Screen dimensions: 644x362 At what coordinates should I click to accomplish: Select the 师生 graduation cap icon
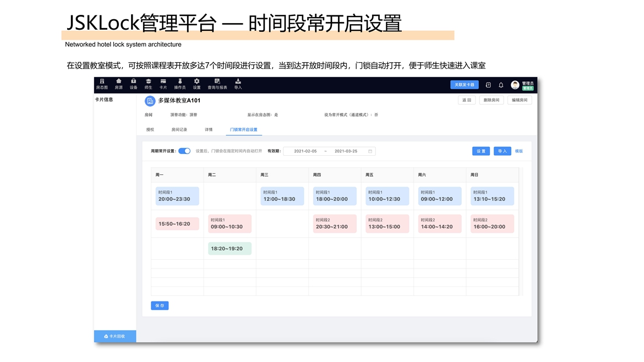148,81
